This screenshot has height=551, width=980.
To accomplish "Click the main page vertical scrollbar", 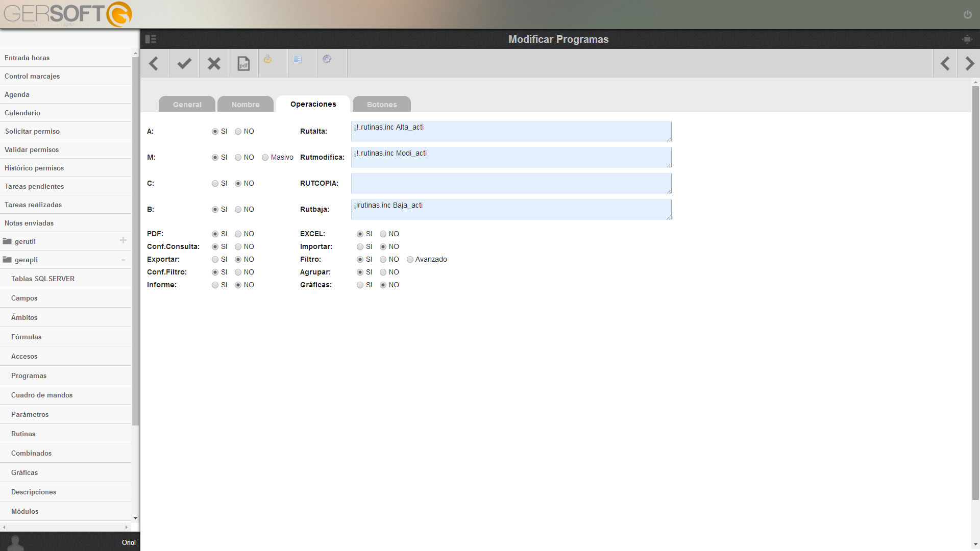I will 975,292.
